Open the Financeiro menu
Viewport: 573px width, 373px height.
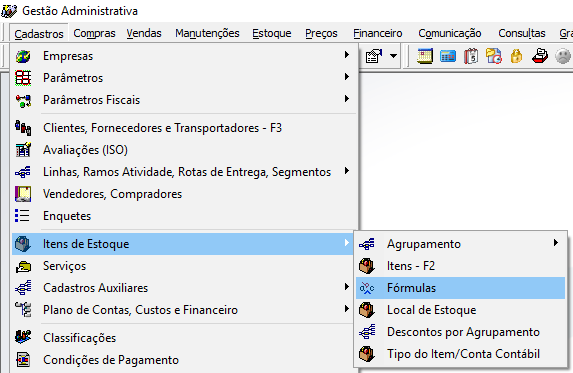[377, 33]
